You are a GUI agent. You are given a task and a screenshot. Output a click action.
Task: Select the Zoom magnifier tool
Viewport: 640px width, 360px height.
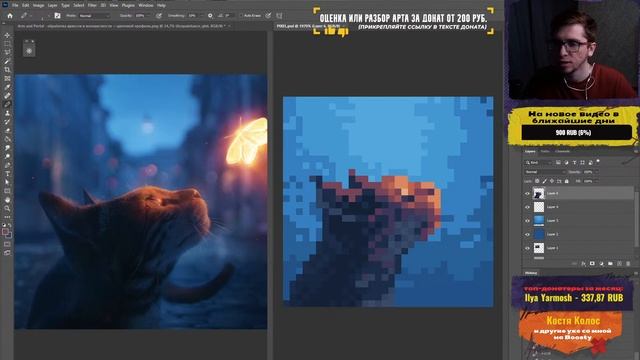(x=7, y=209)
